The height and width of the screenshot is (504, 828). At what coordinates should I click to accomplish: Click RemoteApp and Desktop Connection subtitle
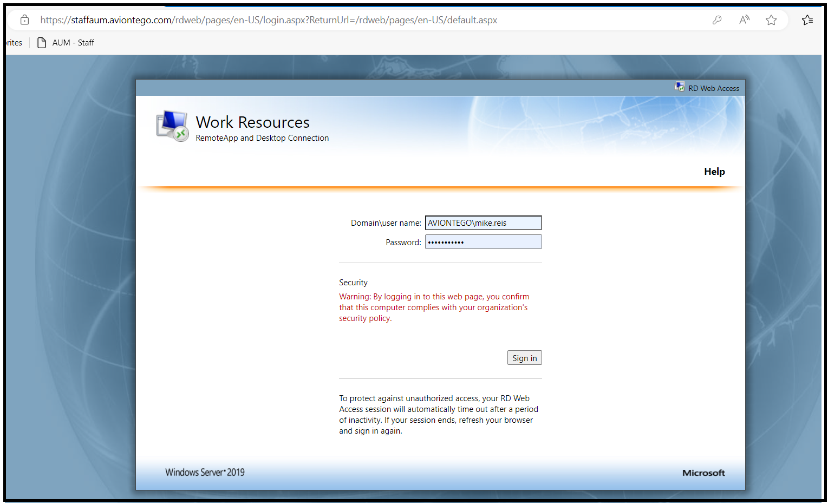click(x=262, y=138)
